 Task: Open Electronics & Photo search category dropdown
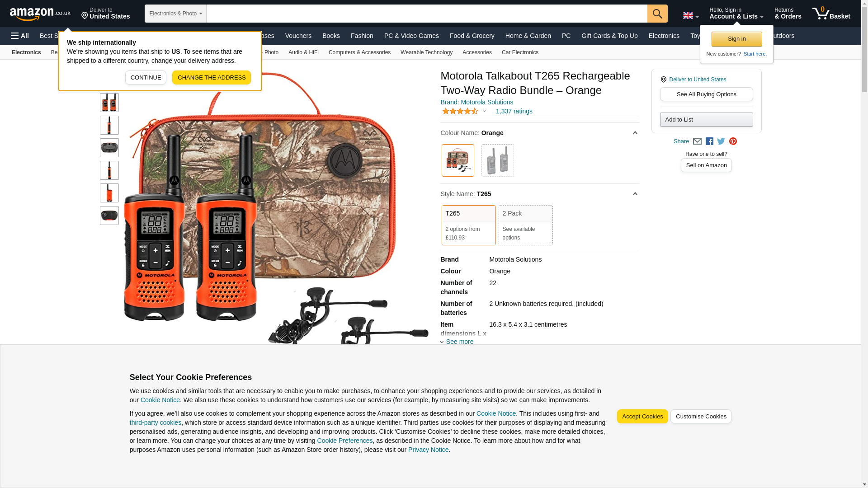(x=175, y=14)
